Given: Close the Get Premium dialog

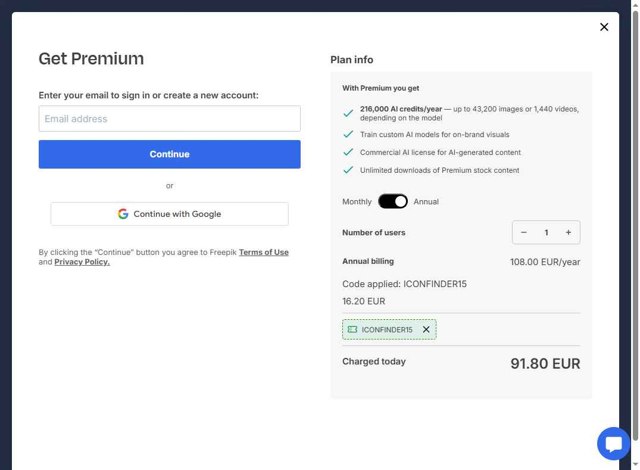Looking at the screenshot, I should tap(604, 27).
